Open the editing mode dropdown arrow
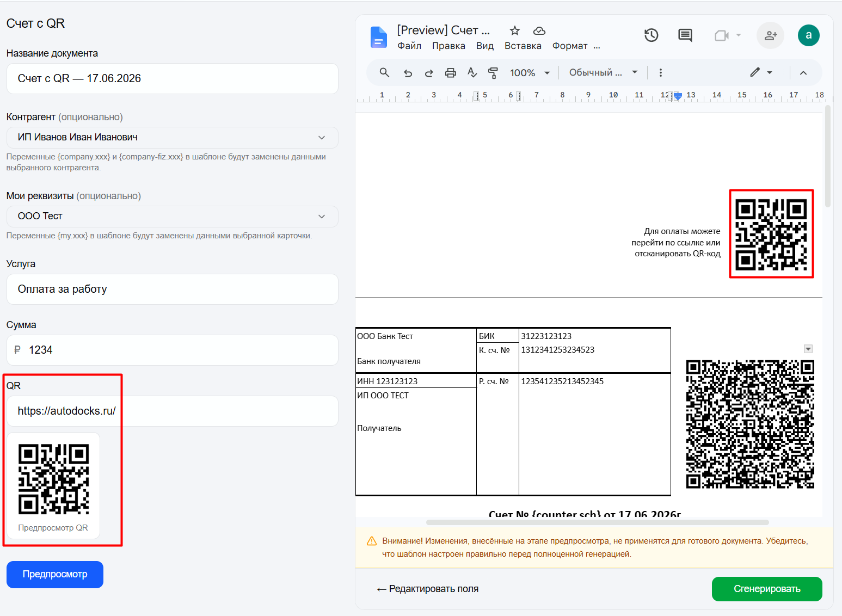Viewport: 842px width, 616px height. [x=770, y=72]
